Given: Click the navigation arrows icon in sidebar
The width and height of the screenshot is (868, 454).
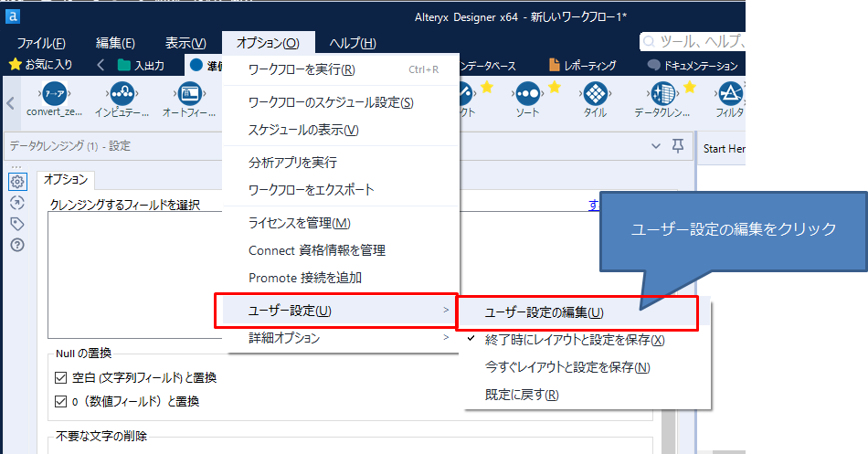Looking at the screenshot, I should click(x=17, y=203).
